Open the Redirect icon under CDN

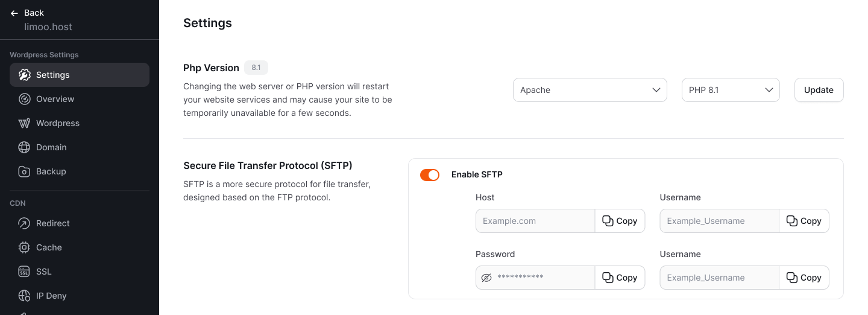click(x=24, y=223)
